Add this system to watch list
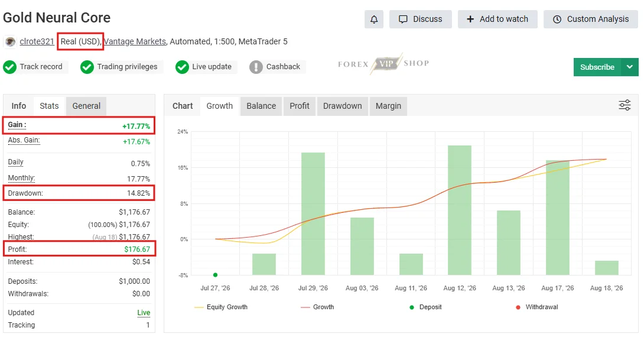Image resolution: width=644 pixels, height=337 pixels. click(497, 20)
